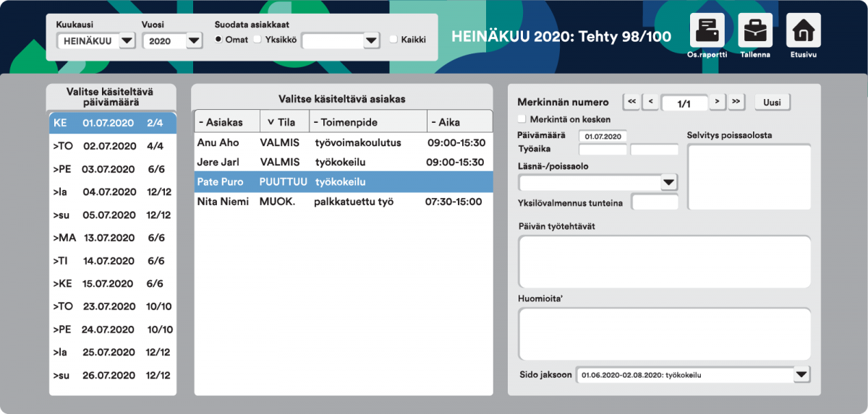Open the Läsnä-/poissaolo dropdown

[x=669, y=183]
